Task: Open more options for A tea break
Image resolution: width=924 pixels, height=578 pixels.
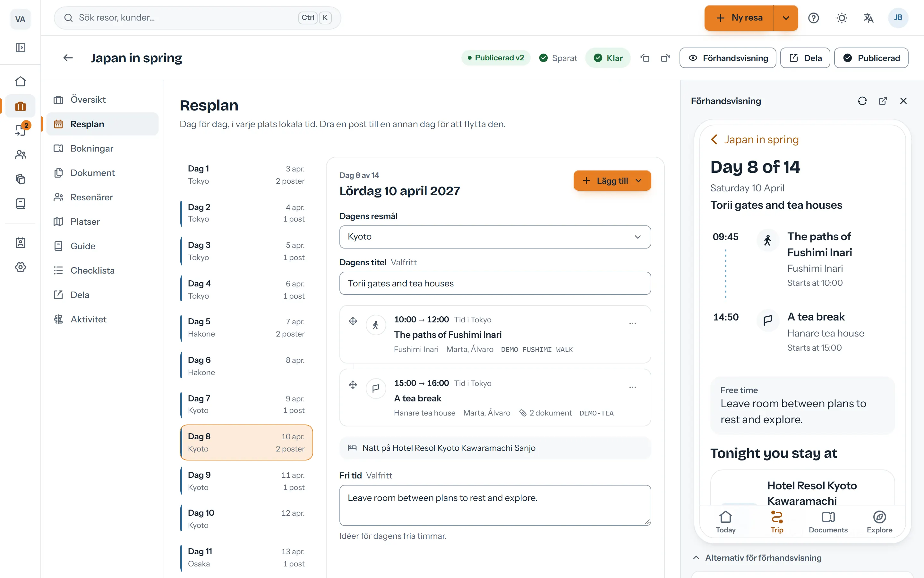Action: pyautogui.click(x=633, y=387)
